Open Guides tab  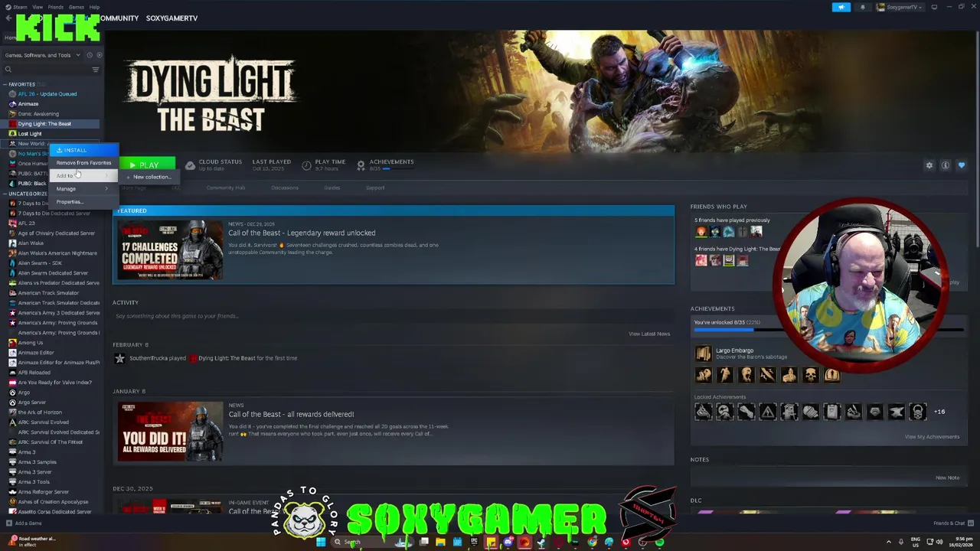(x=332, y=187)
